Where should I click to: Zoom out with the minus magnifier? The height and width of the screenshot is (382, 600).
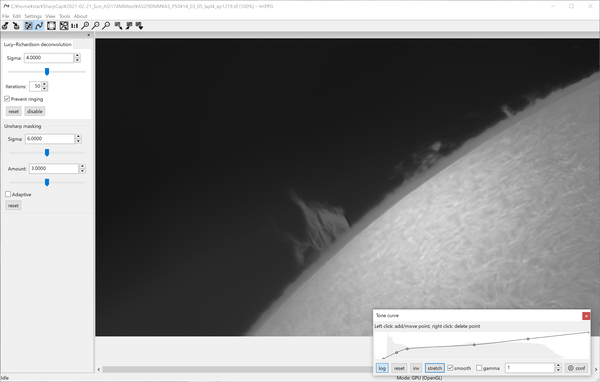click(x=96, y=26)
